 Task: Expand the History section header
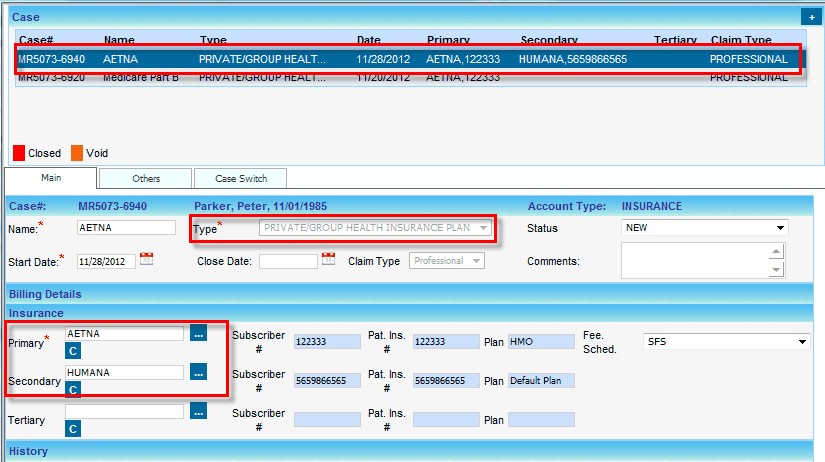[x=28, y=451]
